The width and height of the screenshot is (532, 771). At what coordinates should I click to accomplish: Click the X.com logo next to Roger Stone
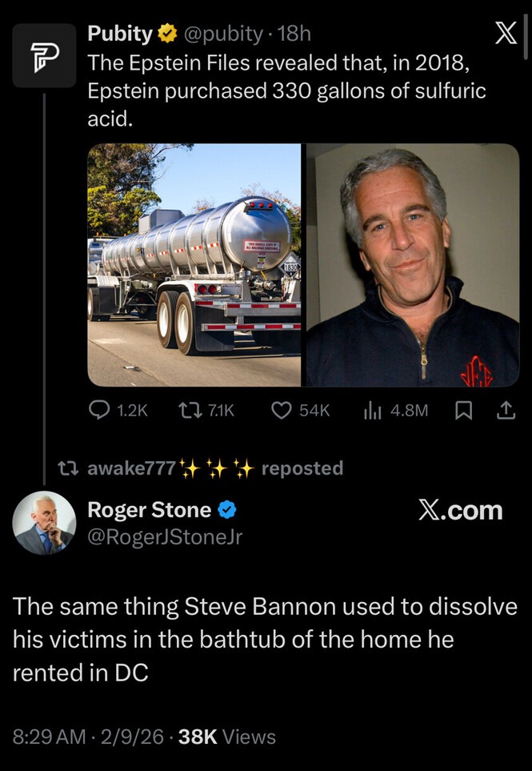(462, 511)
